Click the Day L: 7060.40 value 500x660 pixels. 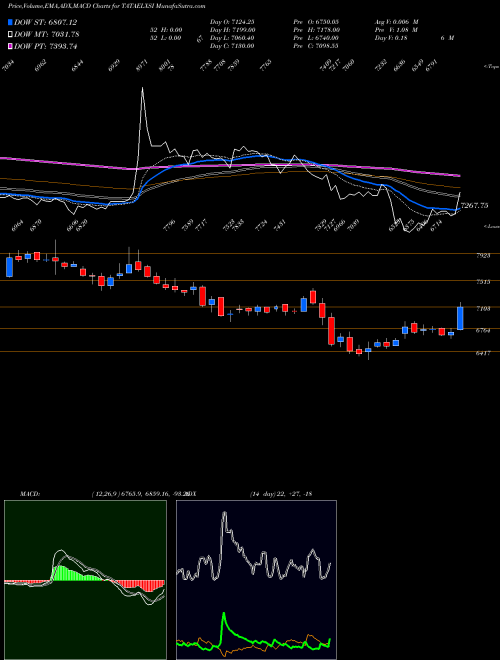click(232, 38)
